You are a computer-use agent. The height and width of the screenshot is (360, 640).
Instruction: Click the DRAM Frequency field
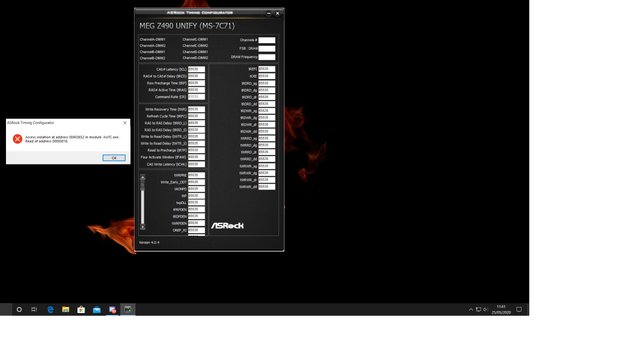[x=267, y=57]
